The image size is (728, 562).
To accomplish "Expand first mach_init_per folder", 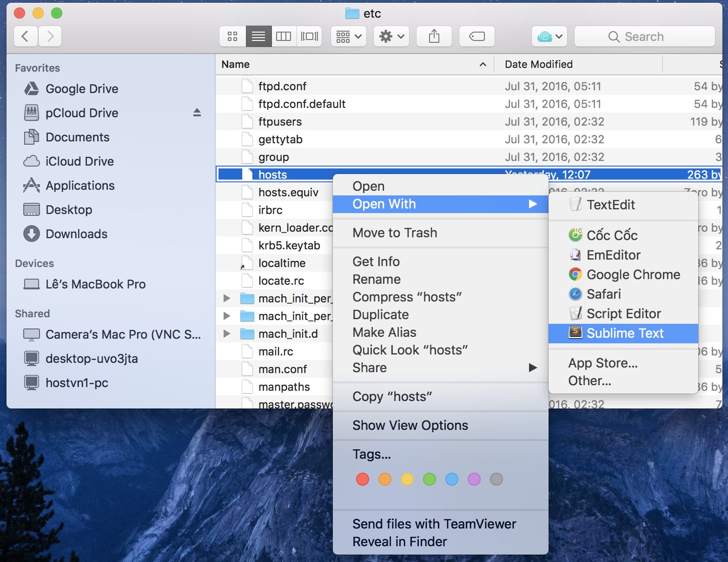I will [227, 298].
